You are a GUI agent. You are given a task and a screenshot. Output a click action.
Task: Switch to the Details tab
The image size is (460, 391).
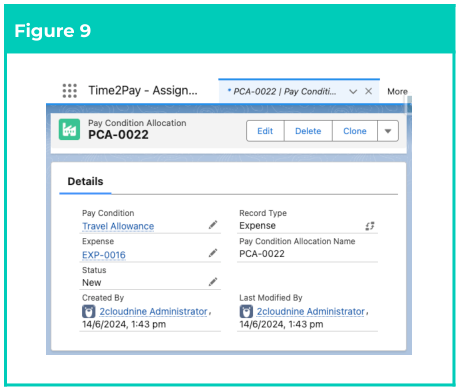point(85,181)
